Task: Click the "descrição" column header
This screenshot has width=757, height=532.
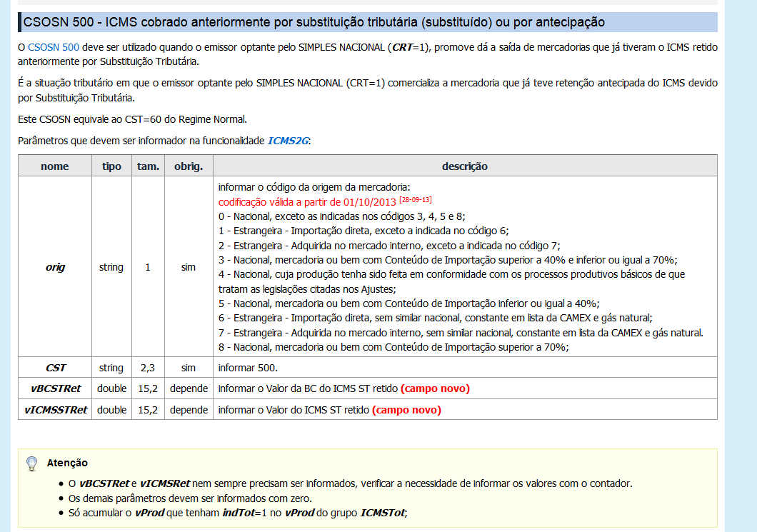Action: coord(466,165)
